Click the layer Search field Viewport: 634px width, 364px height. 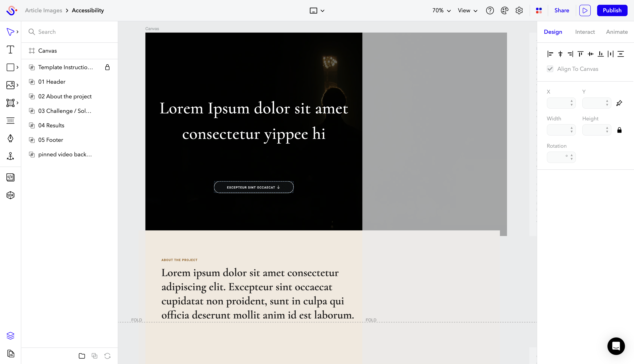click(70, 32)
